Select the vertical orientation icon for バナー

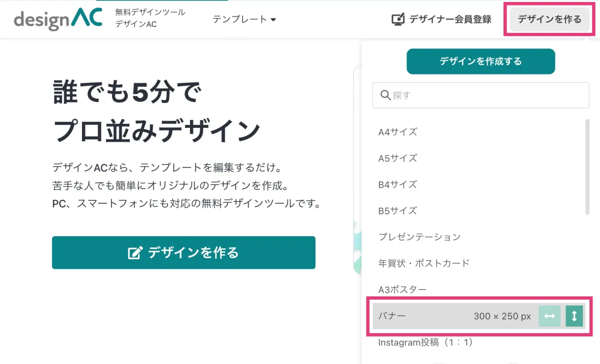pos(573,316)
